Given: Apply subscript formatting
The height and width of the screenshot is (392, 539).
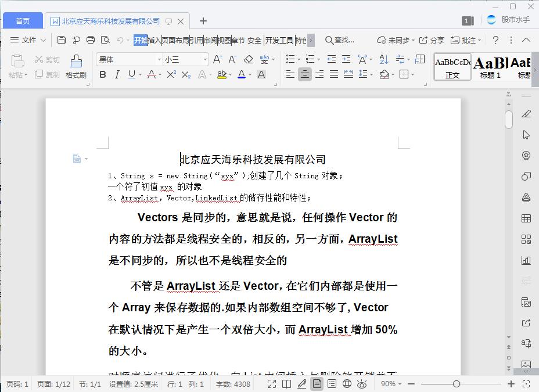Looking at the screenshot, I should point(186,74).
